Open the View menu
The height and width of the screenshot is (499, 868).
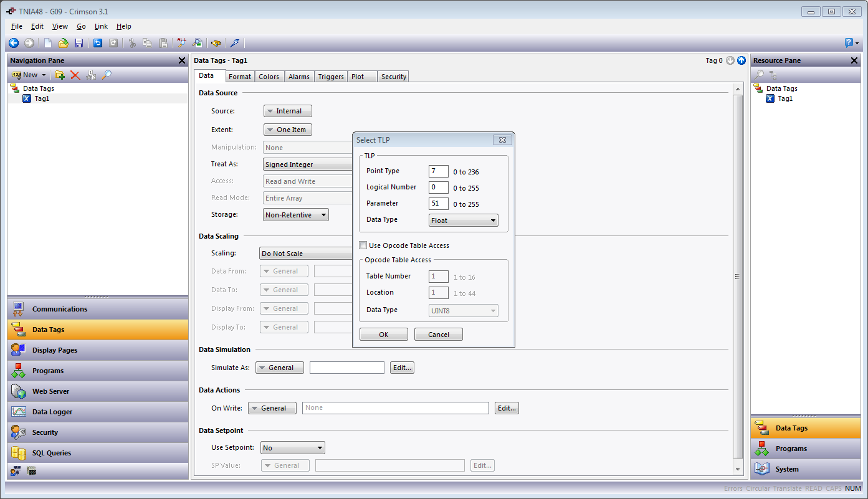pyautogui.click(x=60, y=26)
